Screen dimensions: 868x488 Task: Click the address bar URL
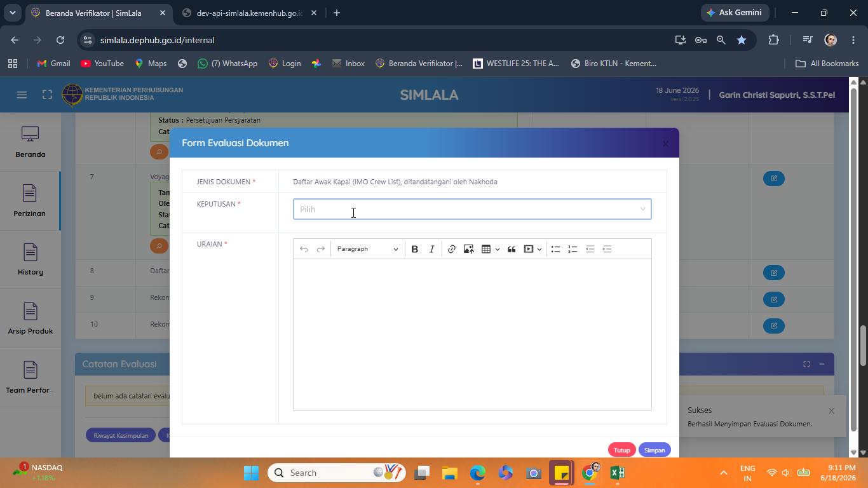coord(157,40)
